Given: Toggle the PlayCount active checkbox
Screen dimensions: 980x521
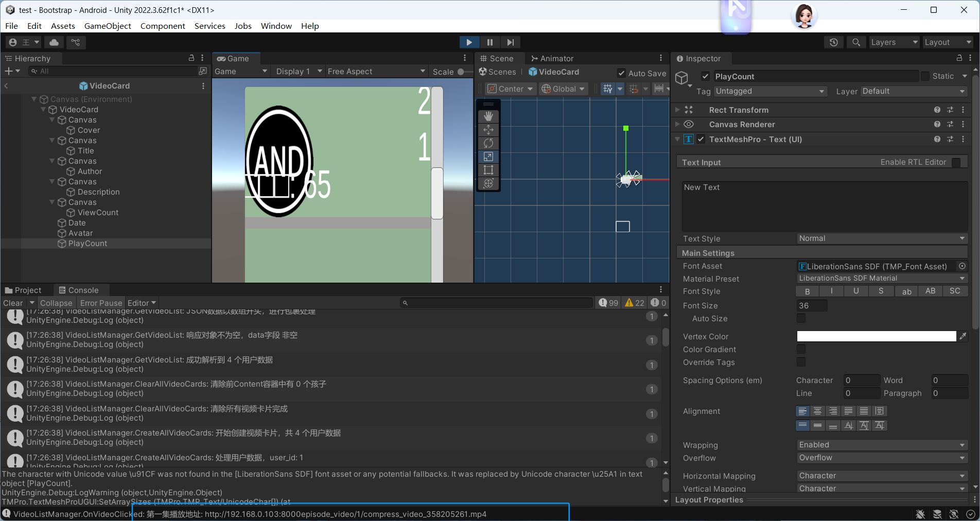Looking at the screenshot, I should 705,77.
